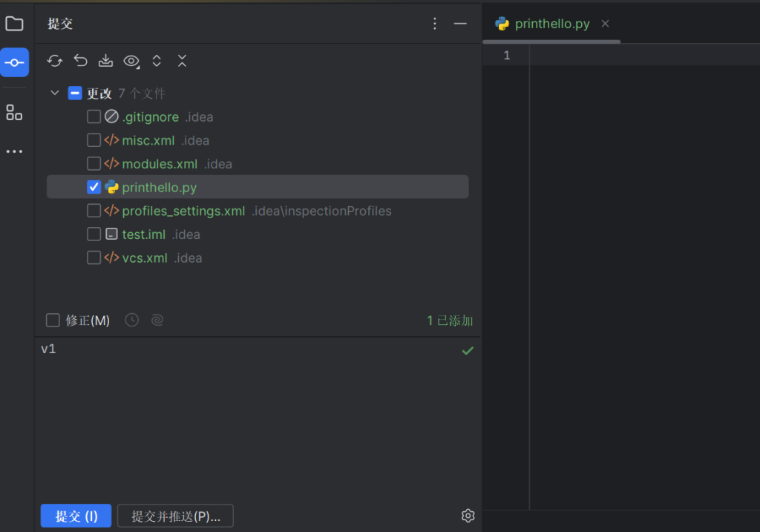Open the Project folder tool window
Image resolution: width=760 pixels, height=532 pixels.
14,24
